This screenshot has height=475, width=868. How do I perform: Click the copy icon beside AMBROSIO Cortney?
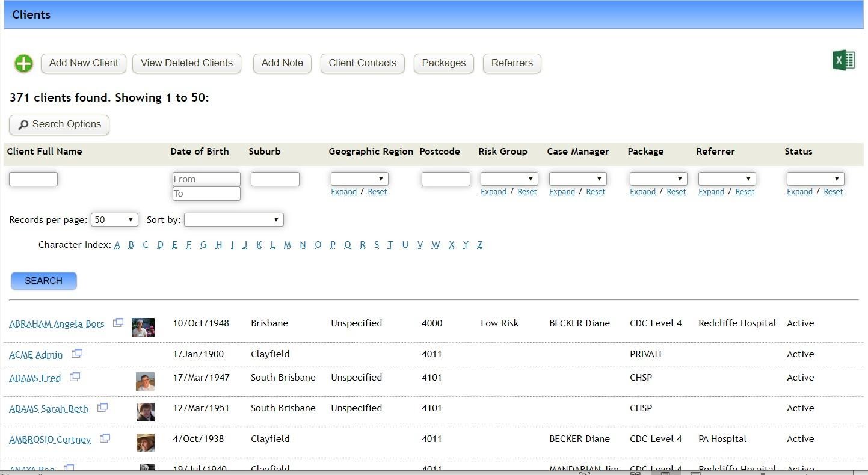point(105,438)
